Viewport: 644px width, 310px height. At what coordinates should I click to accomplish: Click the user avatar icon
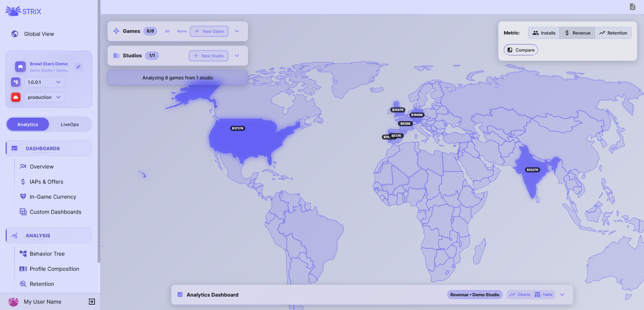point(13,302)
